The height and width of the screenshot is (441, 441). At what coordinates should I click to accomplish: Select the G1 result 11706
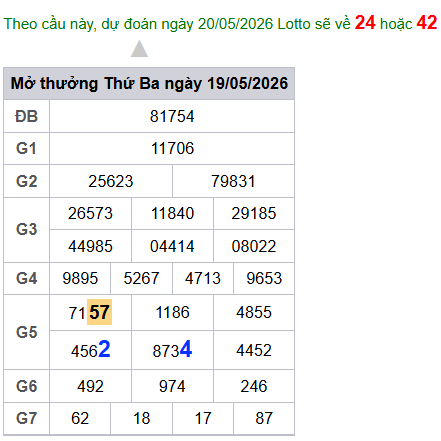pos(172,148)
